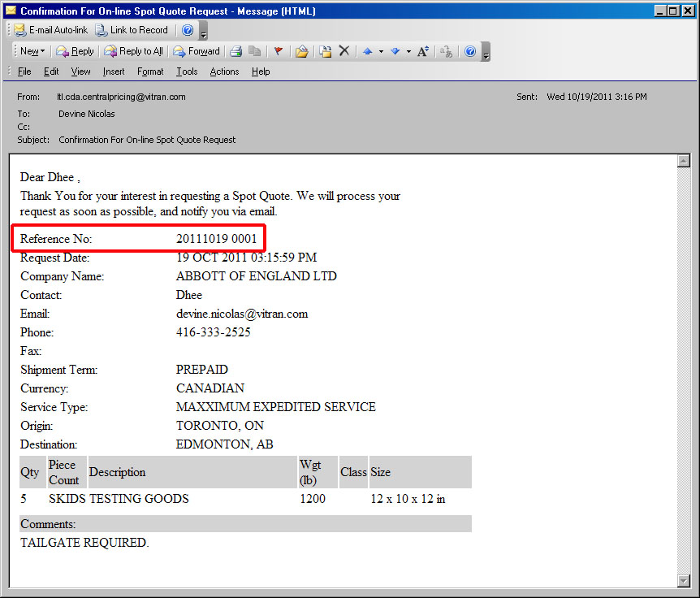Go to previous item with blue up arrow
The height and width of the screenshot is (598, 700).
tap(367, 51)
